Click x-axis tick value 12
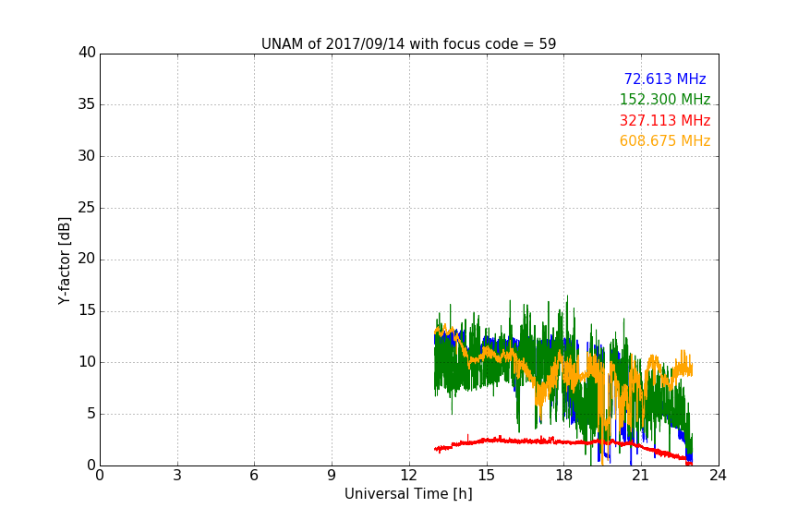 pos(408,476)
